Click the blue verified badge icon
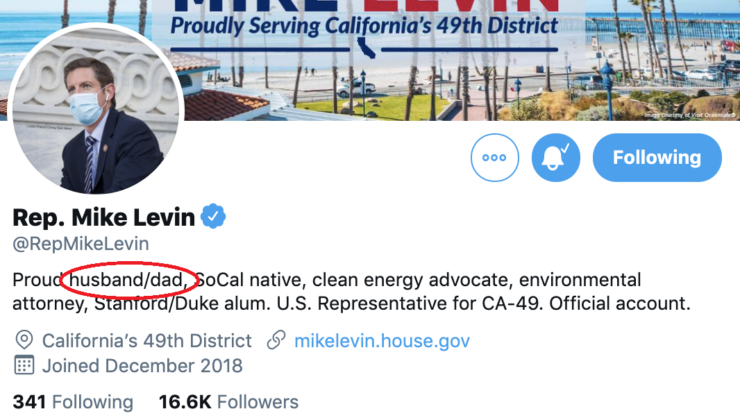Viewport: 740px width, 416px height. pos(213,215)
